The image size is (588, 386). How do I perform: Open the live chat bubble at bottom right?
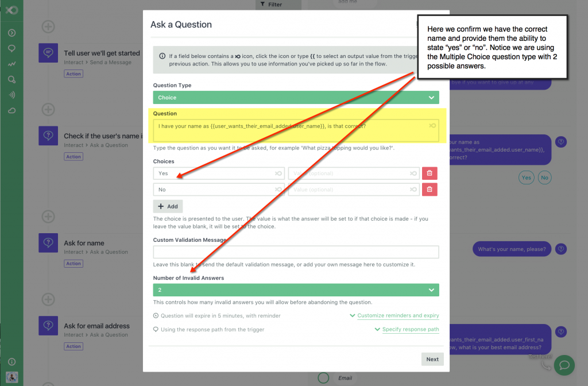click(564, 365)
